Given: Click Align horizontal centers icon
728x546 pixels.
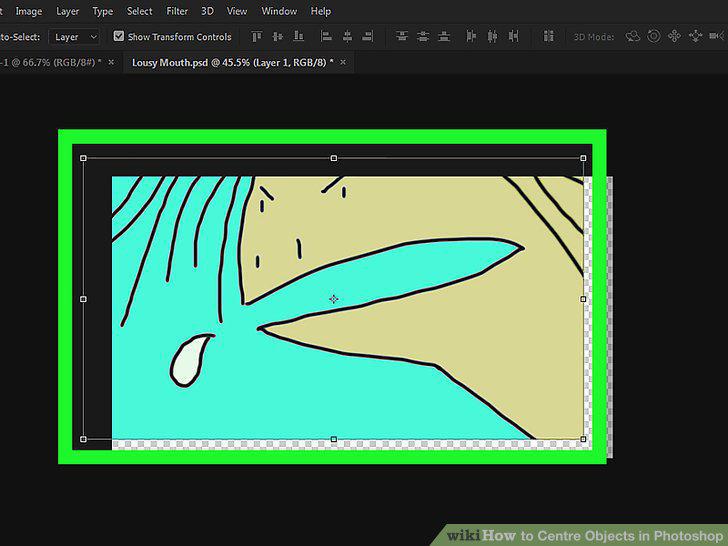Looking at the screenshot, I should (x=347, y=36).
